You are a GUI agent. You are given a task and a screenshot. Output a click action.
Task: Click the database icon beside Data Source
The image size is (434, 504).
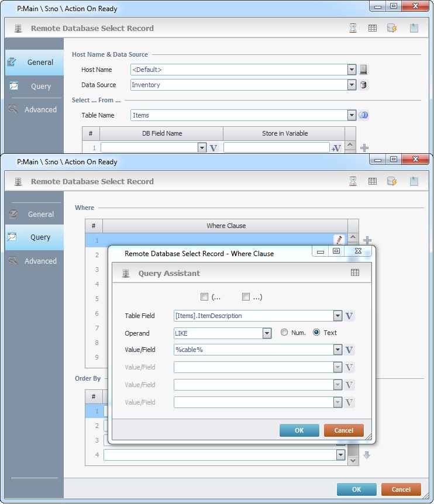pyautogui.click(x=363, y=85)
